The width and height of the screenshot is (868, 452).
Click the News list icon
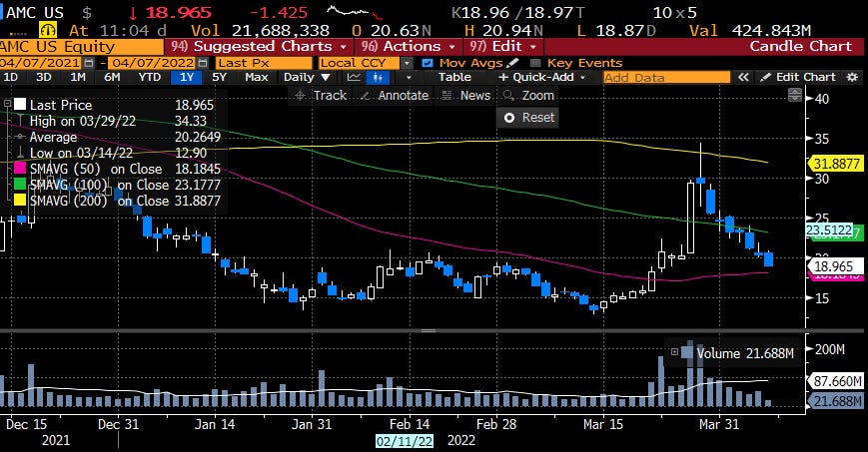click(x=447, y=96)
